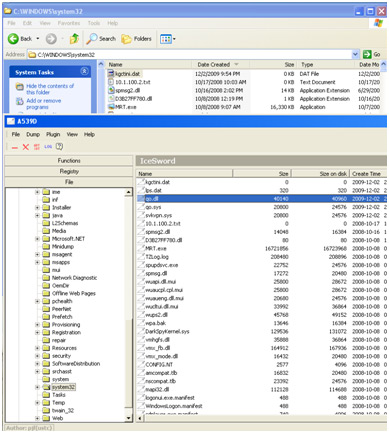Switch to the Registry panel
This screenshot has height=433, width=389.
click(x=69, y=171)
